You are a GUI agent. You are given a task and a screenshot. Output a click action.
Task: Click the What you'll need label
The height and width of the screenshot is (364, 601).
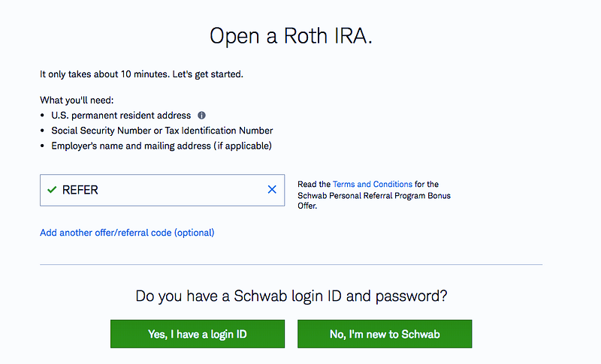pyautogui.click(x=76, y=101)
